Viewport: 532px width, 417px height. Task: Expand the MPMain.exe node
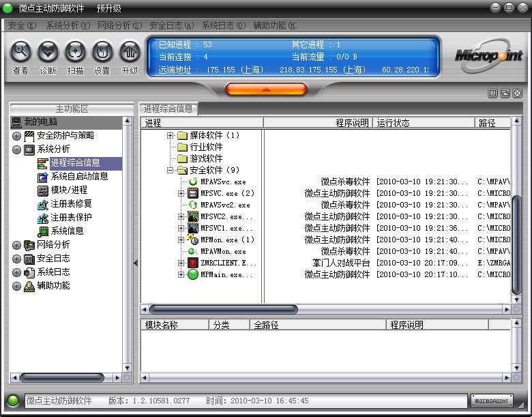click(x=181, y=274)
